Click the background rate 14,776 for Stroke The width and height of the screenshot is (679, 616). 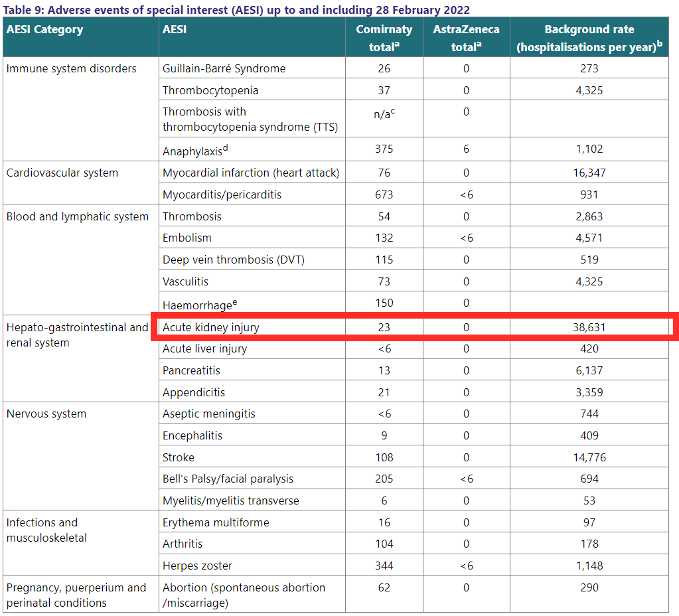[x=589, y=457]
